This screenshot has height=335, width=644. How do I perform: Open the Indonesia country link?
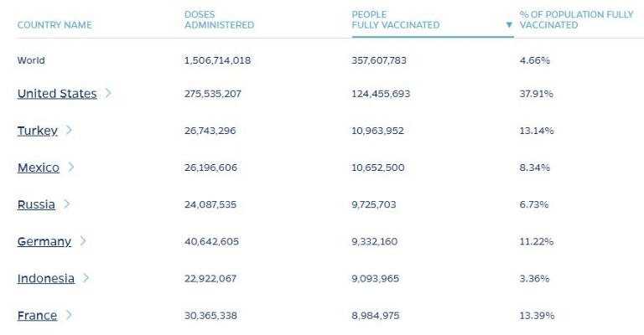pos(46,278)
